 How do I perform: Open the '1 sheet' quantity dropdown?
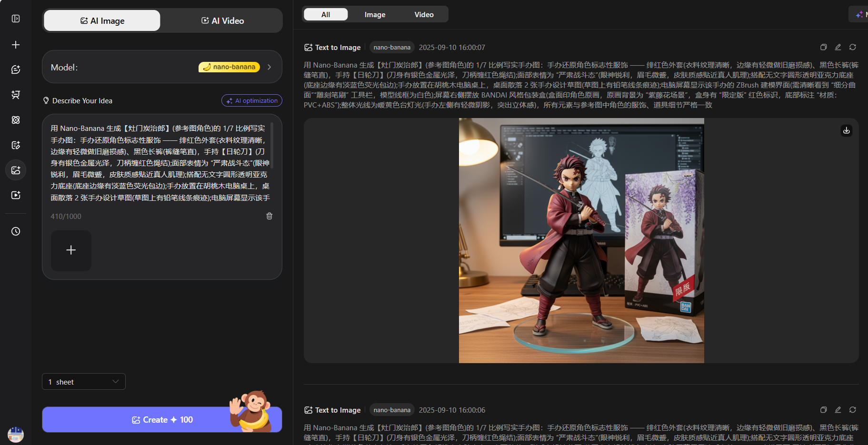tap(84, 382)
